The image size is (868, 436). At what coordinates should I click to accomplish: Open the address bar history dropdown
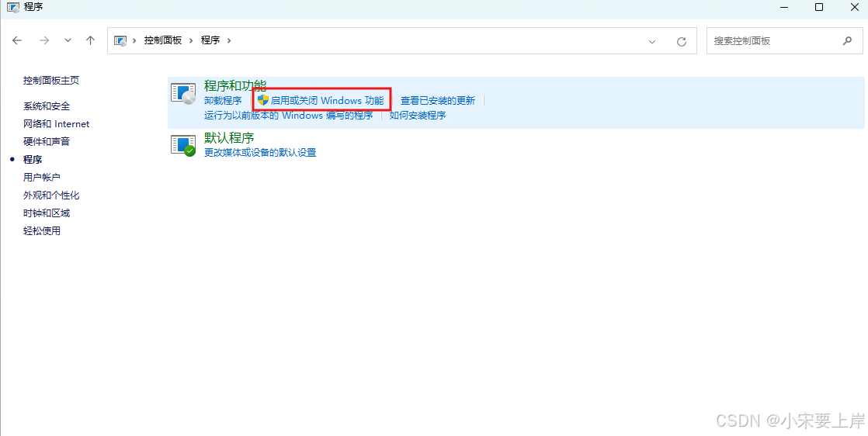(x=652, y=41)
